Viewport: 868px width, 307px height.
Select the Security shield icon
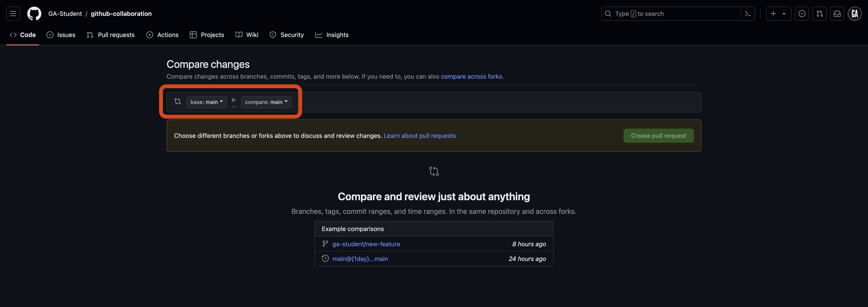tap(273, 35)
